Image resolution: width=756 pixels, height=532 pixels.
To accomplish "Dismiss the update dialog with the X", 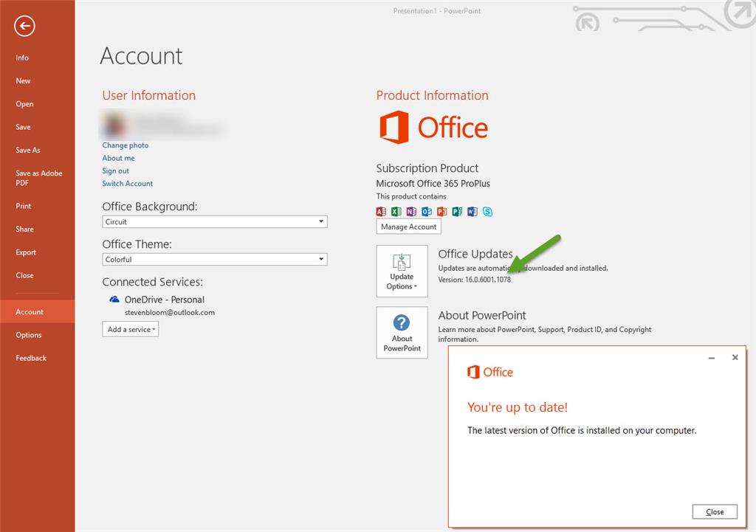I will (735, 358).
